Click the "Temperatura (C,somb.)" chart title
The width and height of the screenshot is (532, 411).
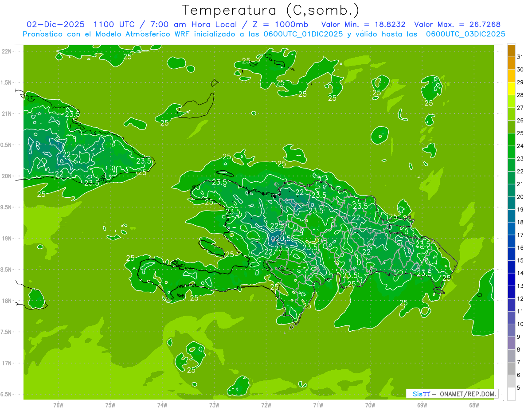click(x=271, y=10)
